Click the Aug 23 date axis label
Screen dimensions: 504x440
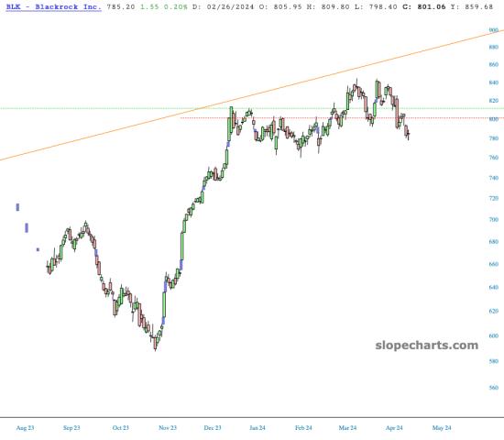pyautogui.click(x=25, y=428)
